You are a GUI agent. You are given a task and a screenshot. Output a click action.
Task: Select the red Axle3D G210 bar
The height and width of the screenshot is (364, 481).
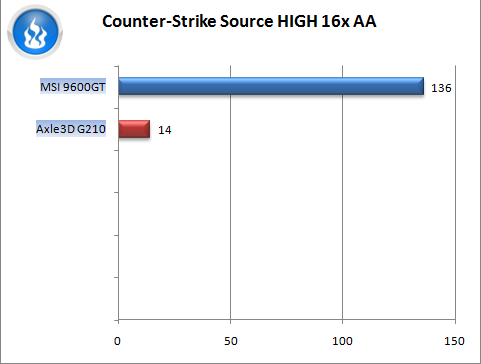click(134, 129)
